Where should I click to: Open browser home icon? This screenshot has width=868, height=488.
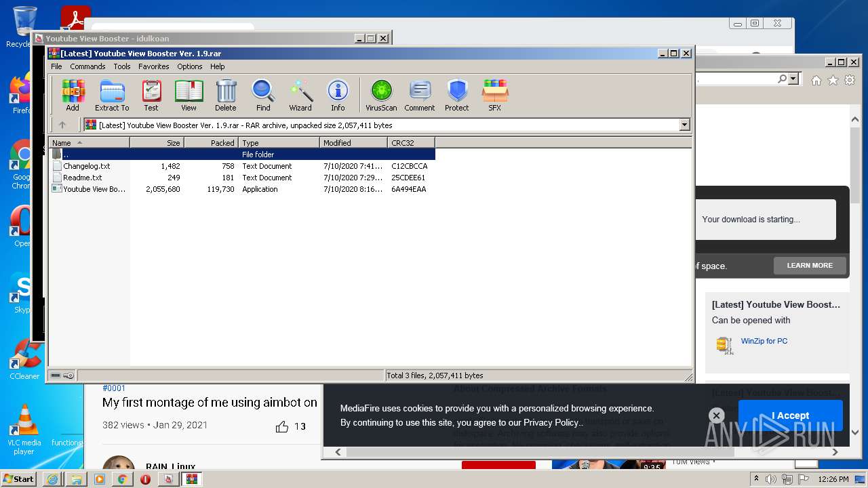click(816, 80)
